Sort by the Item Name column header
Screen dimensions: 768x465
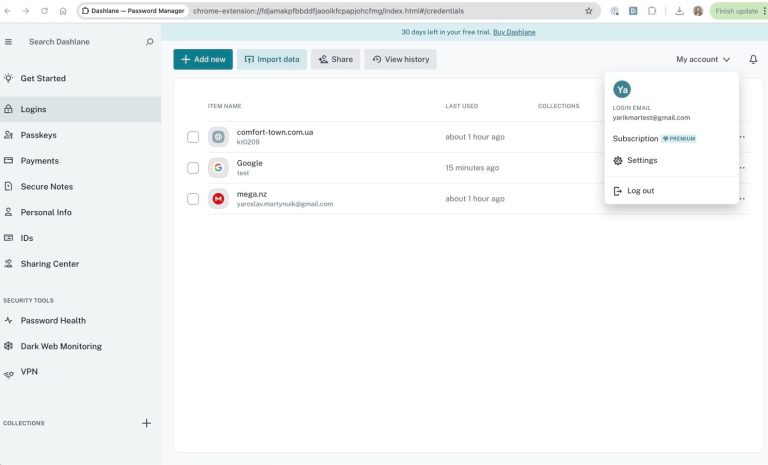click(x=224, y=106)
